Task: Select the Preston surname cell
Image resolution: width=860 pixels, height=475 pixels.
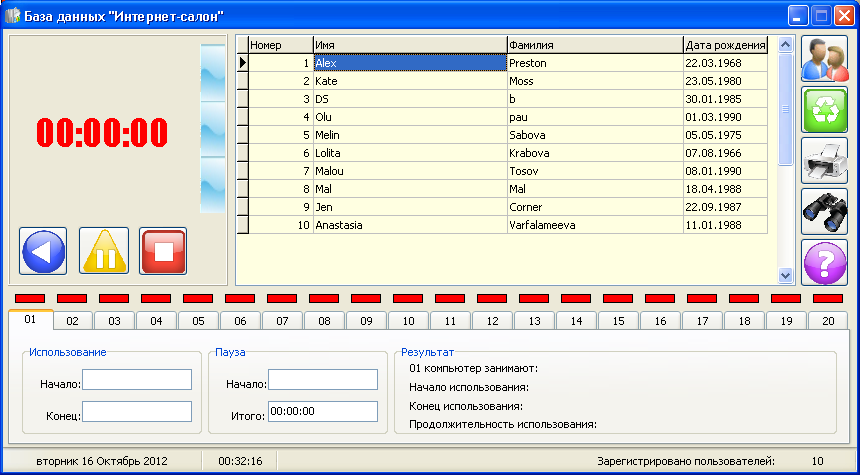Action: tap(596, 63)
